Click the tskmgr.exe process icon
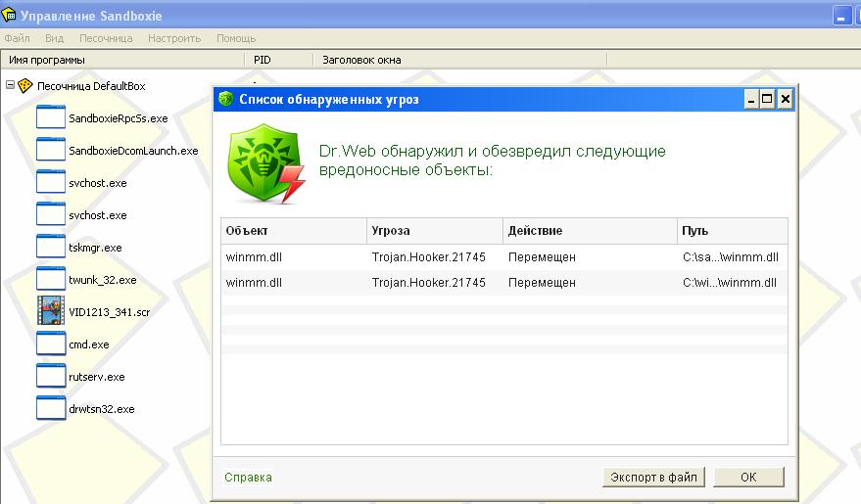Image resolution: width=861 pixels, height=504 pixels. (50, 247)
